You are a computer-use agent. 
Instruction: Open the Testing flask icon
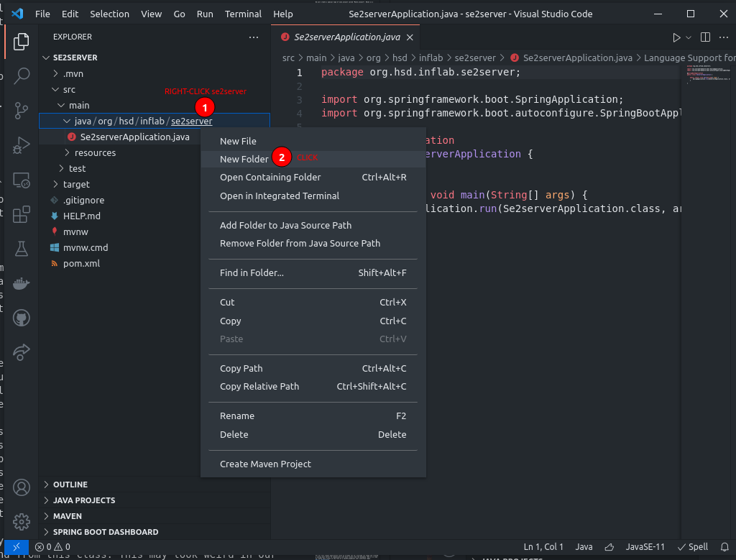[x=21, y=249]
